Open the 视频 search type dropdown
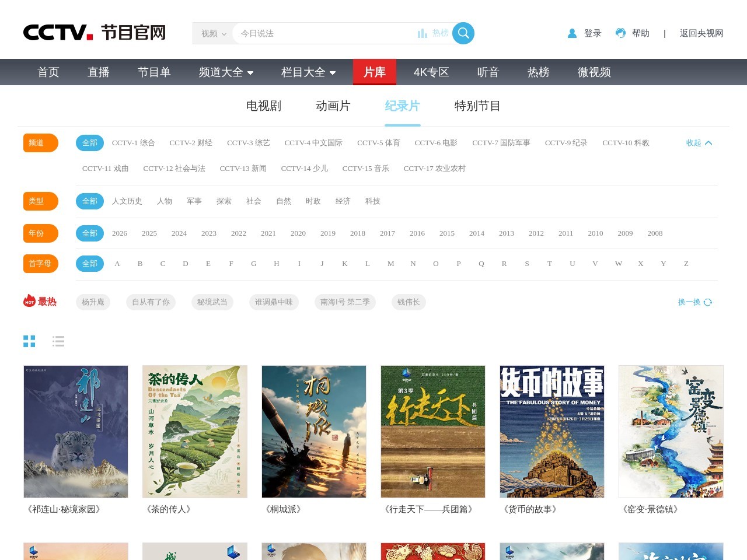This screenshot has width=747, height=560. point(213,34)
